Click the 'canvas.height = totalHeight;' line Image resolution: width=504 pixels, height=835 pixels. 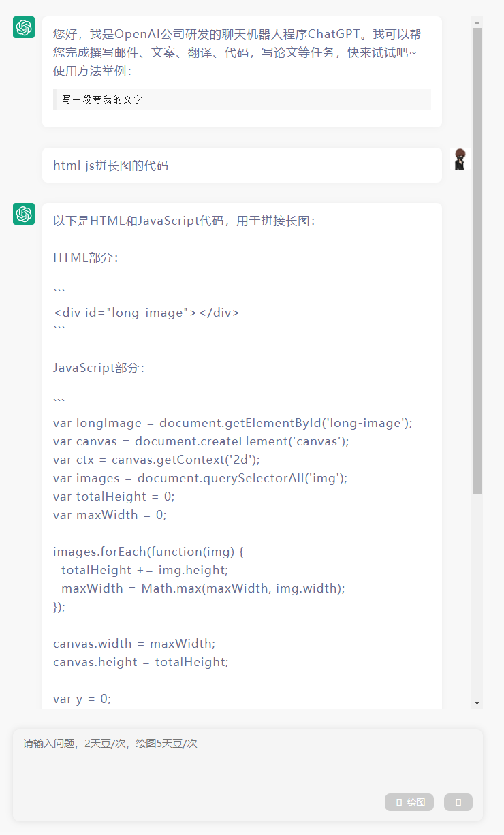click(141, 662)
